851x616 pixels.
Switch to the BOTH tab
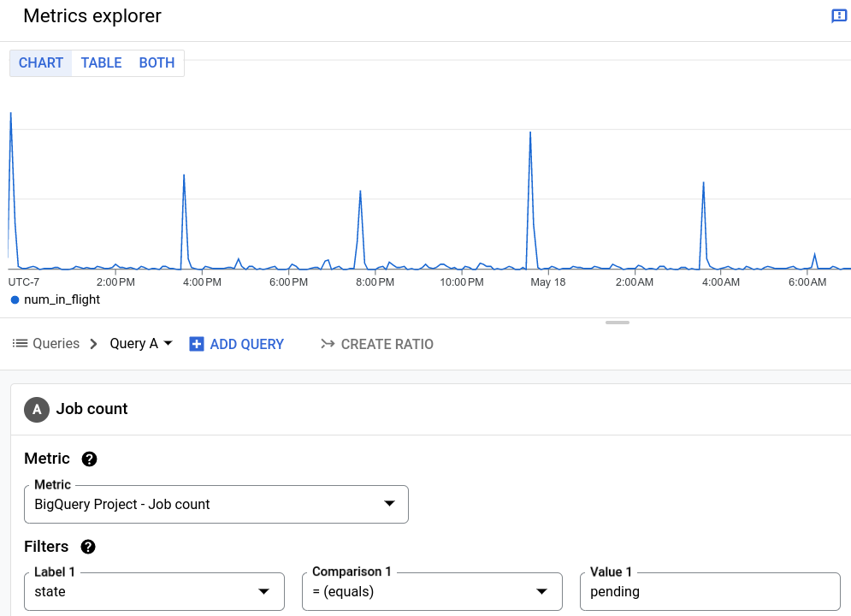[157, 62]
